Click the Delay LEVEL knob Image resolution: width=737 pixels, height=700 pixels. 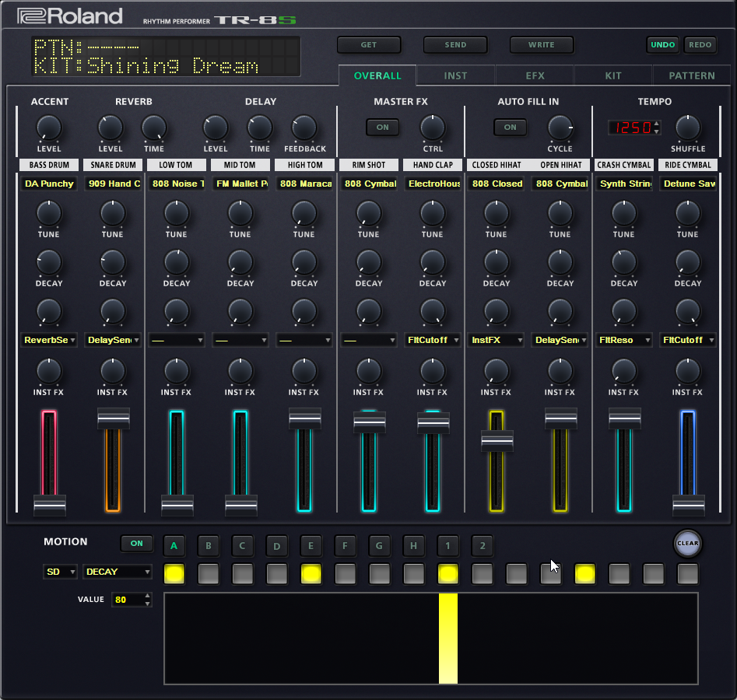tap(216, 128)
